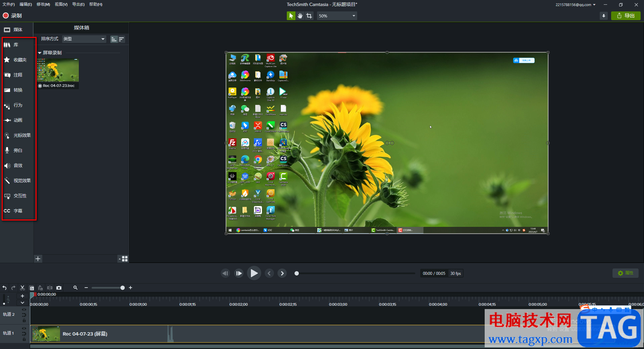The height and width of the screenshot is (349, 644).
Task: Toggle the 轨道 2 lock icon
Action: (24, 320)
